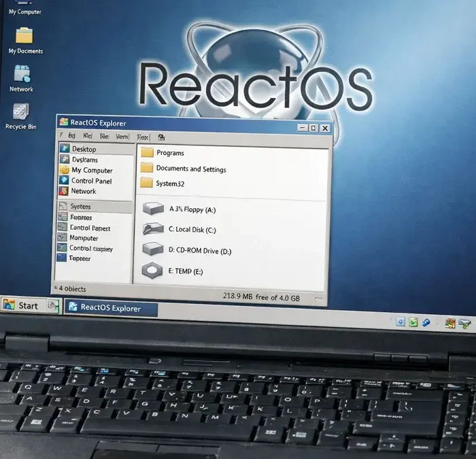This screenshot has height=459, width=476.
Task: Open the 'F' menu in the menu bar
Action: (61, 135)
